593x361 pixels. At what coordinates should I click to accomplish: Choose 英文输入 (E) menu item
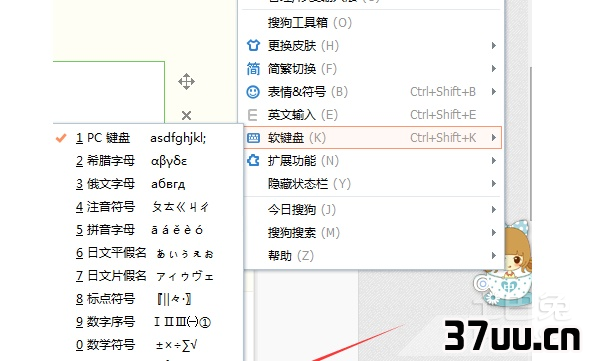pyautogui.click(x=372, y=115)
